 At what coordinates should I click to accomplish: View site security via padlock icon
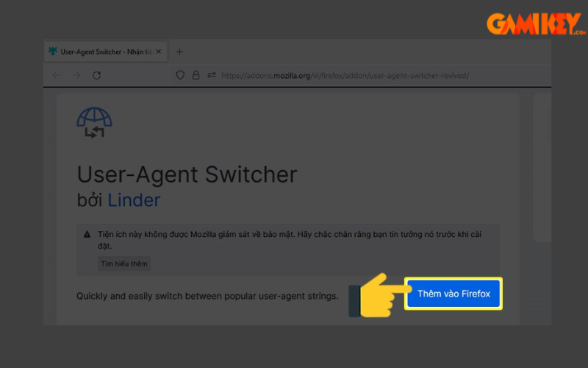click(196, 75)
